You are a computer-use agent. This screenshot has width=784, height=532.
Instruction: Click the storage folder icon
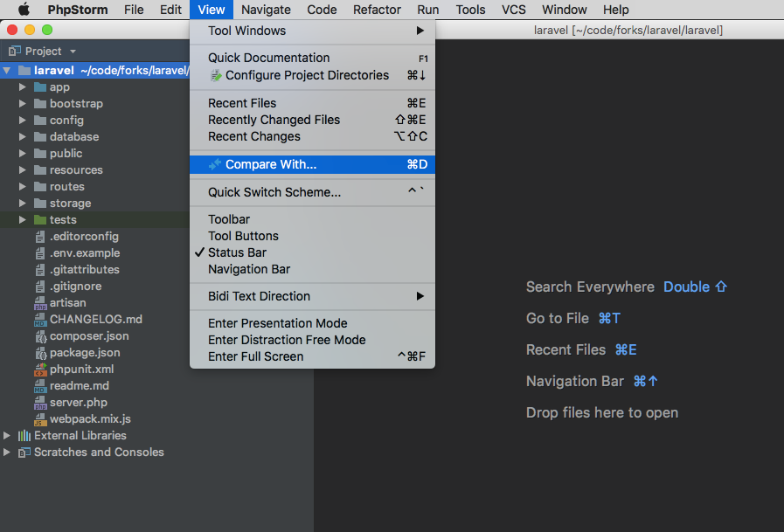click(40, 203)
